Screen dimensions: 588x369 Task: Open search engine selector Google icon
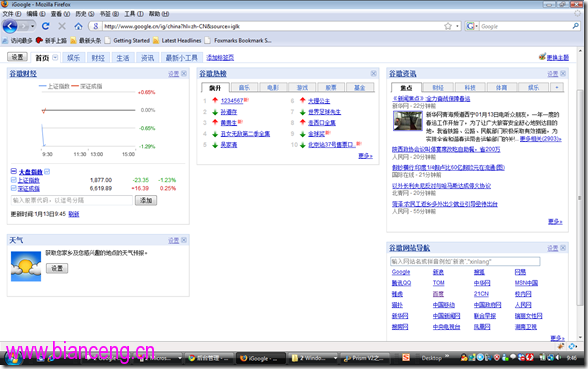[x=470, y=26]
